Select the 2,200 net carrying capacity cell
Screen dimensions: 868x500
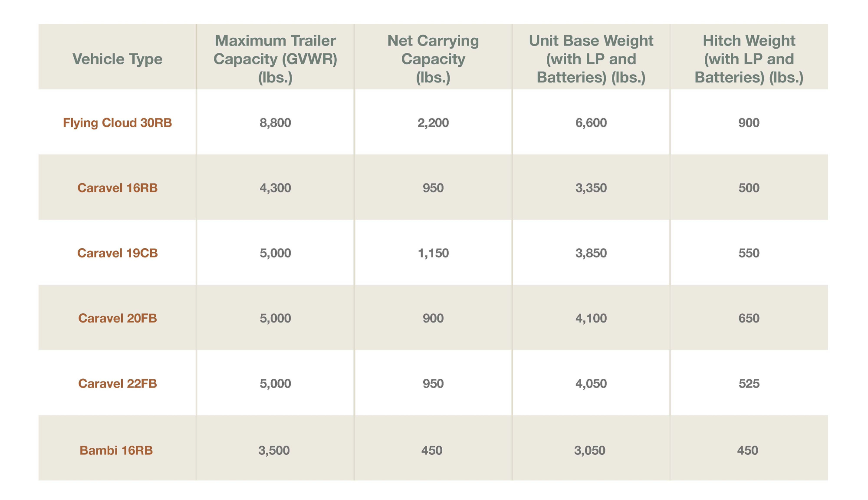coord(433,123)
